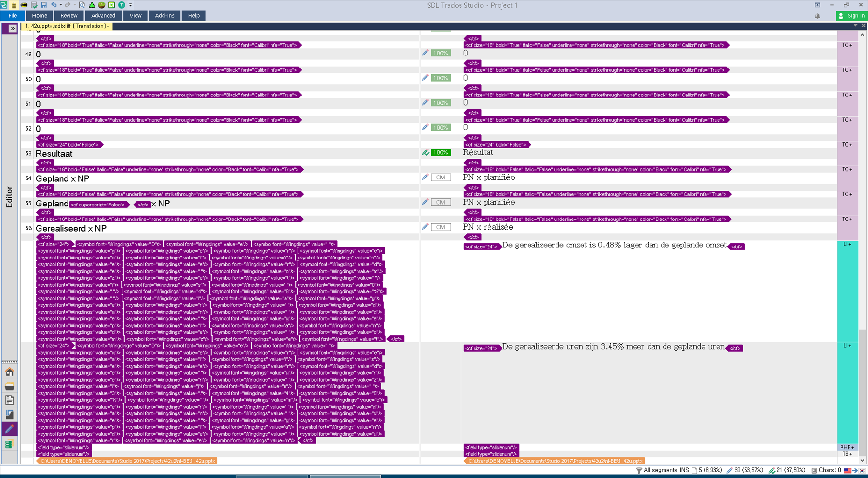Switch to the Home ribbon tab
868x478 pixels.
click(x=40, y=15)
